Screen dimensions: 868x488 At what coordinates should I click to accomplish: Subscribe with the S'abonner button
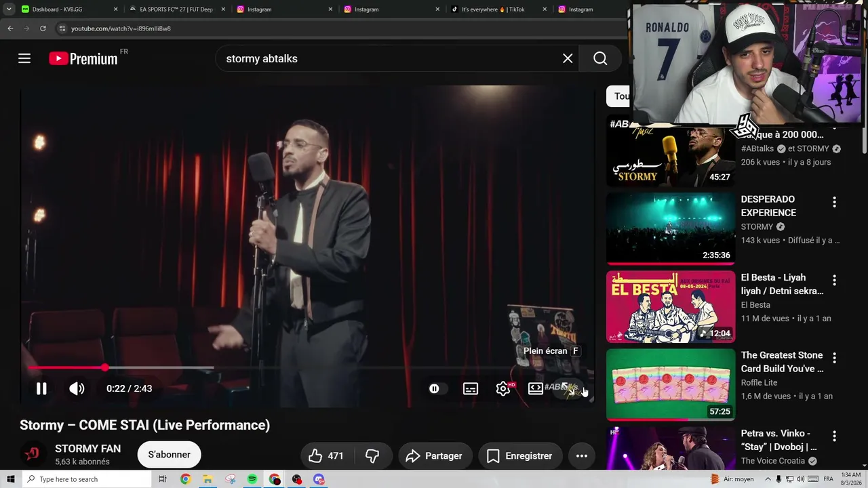(170, 455)
